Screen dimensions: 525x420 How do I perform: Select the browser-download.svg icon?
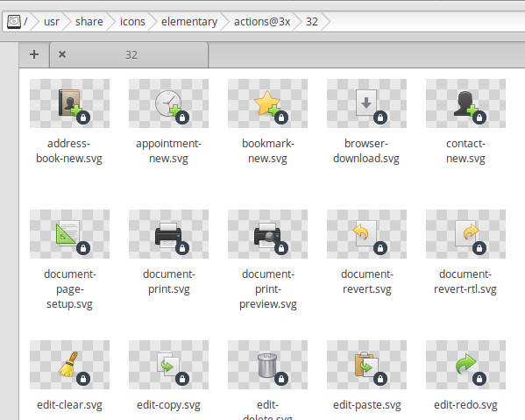(366, 103)
